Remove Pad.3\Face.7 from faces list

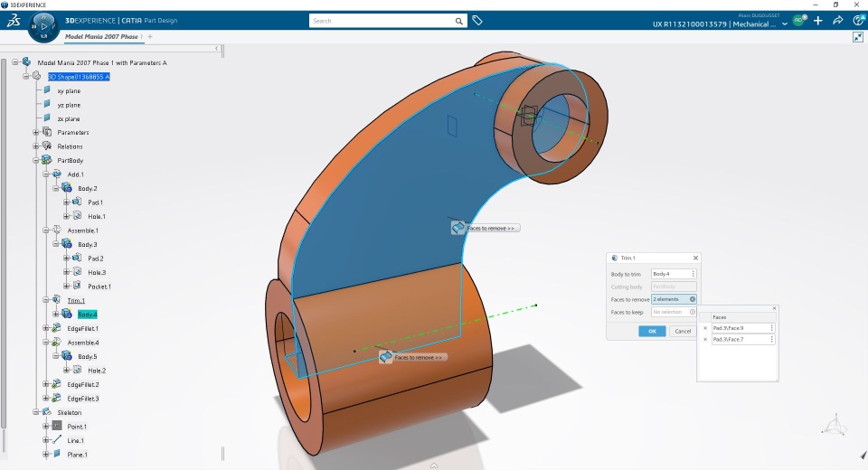pos(704,339)
